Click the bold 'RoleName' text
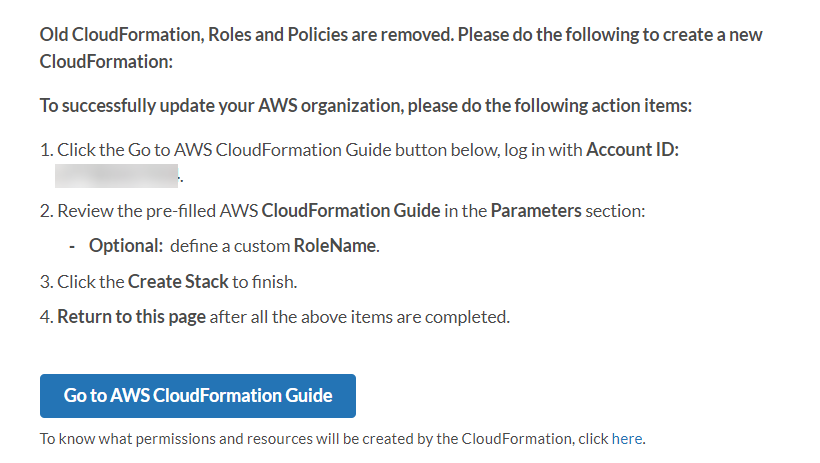The image size is (820, 463). [334, 246]
